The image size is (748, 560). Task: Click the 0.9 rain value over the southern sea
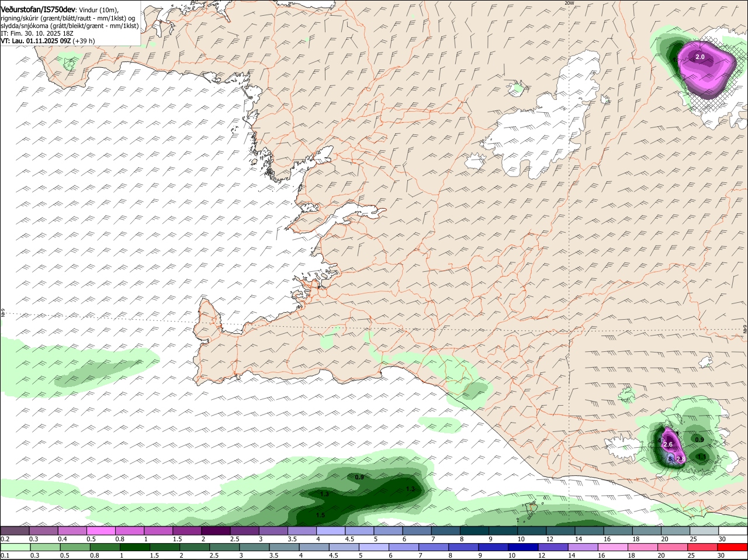[x=359, y=477]
